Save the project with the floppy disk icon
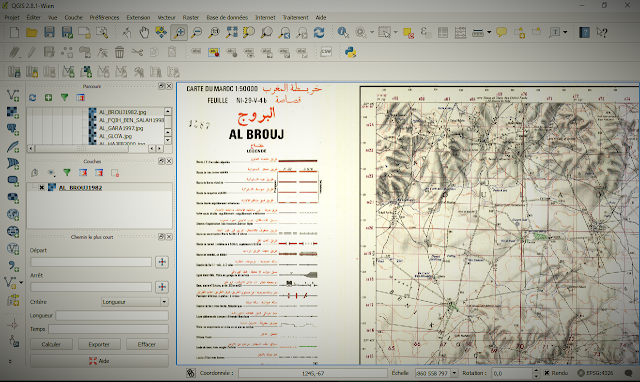The width and height of the screenshot is (640, 382). point(49,32)
